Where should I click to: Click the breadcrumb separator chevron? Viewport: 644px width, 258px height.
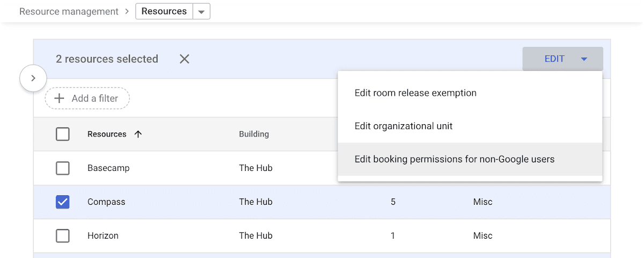pos(127,11)
